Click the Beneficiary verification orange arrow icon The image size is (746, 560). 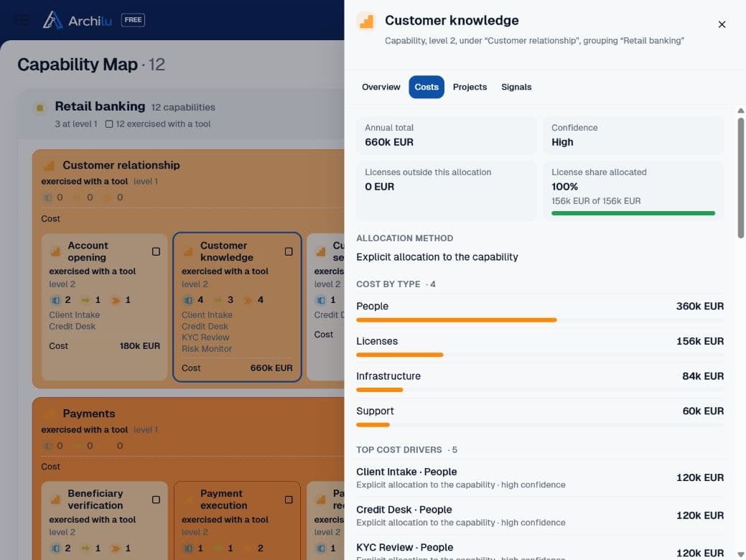pyautogui.click(x=115, y=549)
